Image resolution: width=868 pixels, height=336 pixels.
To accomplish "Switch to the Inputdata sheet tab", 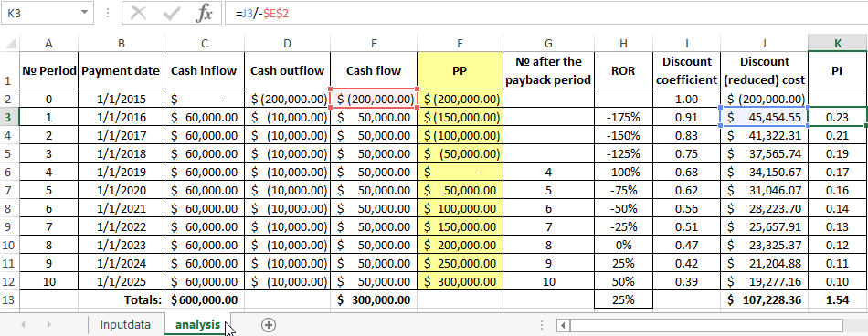I will coord(125,325).
